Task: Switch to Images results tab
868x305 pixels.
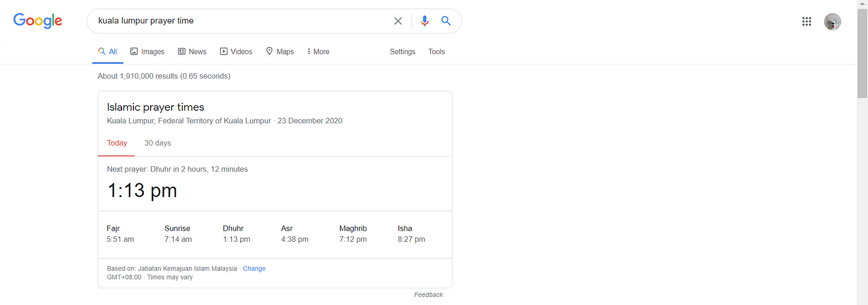Action: click(x=147, y=51)
